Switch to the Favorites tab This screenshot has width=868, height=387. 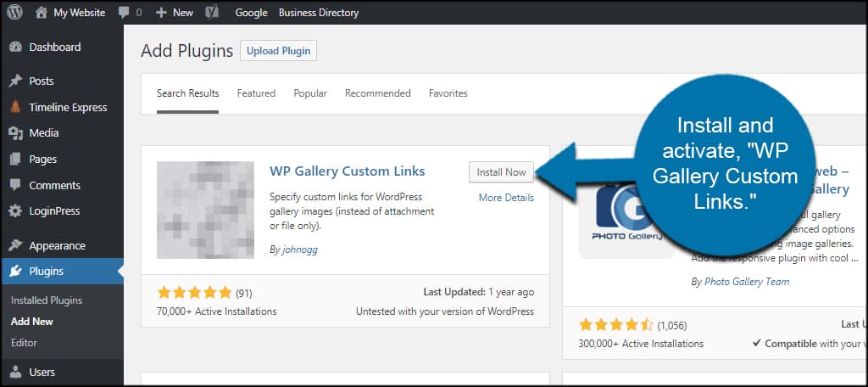448,93
